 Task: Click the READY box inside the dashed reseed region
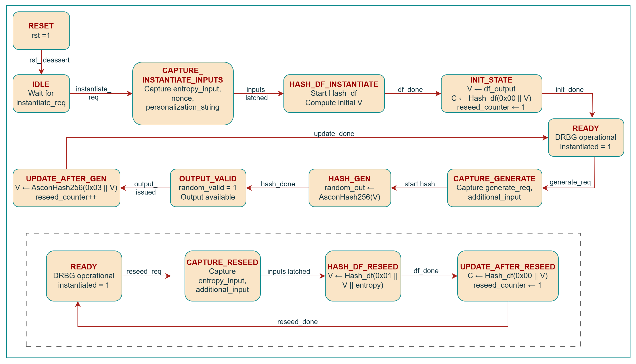tap(84, 276)
